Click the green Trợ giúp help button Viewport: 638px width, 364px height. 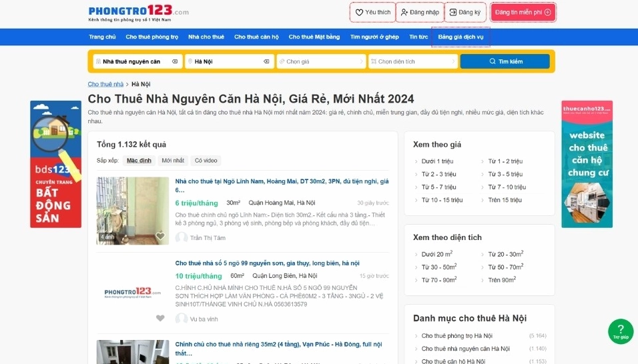tap(621, 331)
